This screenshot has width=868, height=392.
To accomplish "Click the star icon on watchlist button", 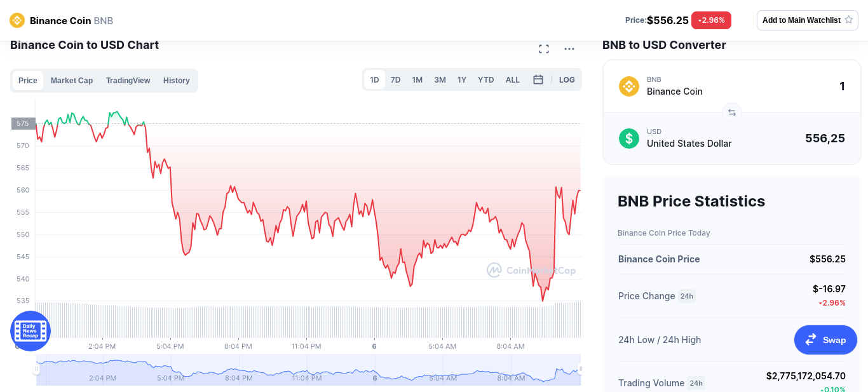I will coord(848,20).
